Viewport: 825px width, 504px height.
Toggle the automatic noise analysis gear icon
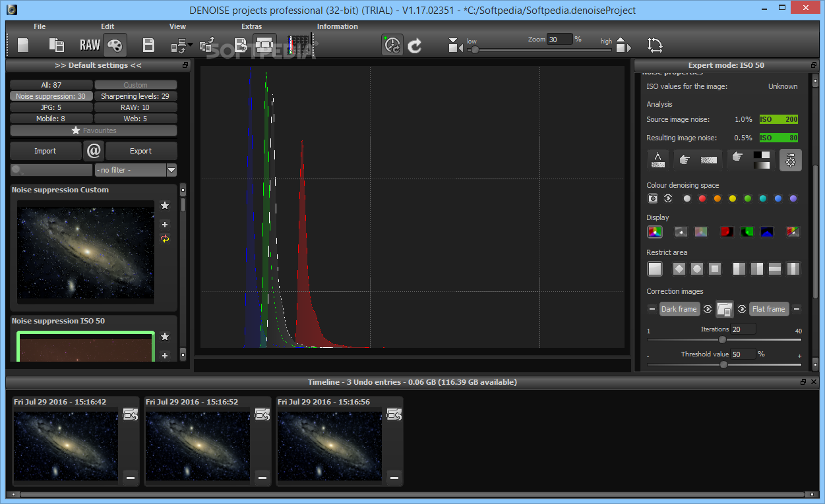click(x=791, y=159)
